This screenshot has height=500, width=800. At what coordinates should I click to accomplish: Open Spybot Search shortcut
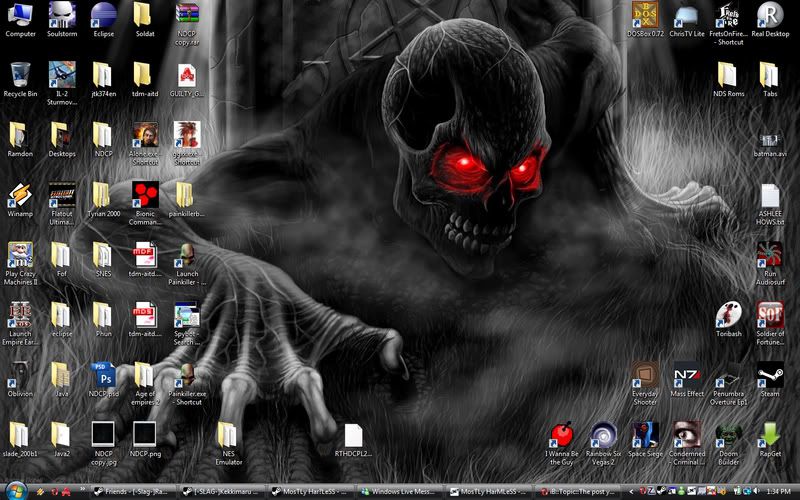point(187,324)
